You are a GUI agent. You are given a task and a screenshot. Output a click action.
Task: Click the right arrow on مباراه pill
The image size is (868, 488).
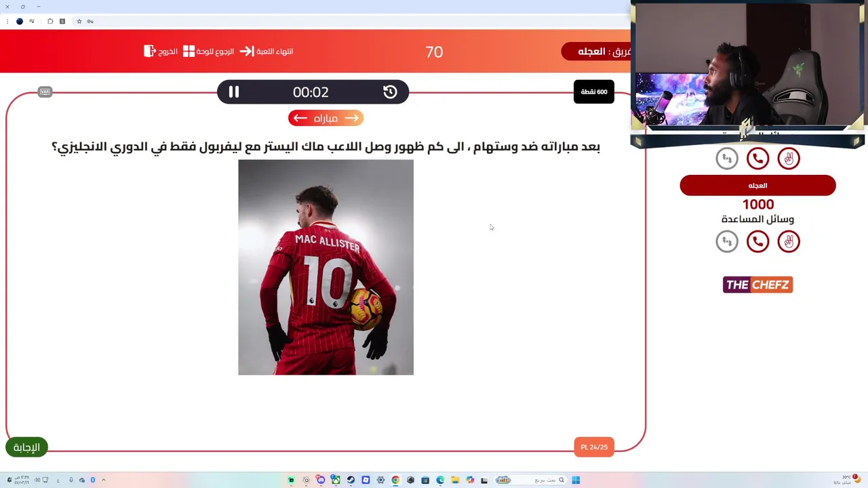351,118
